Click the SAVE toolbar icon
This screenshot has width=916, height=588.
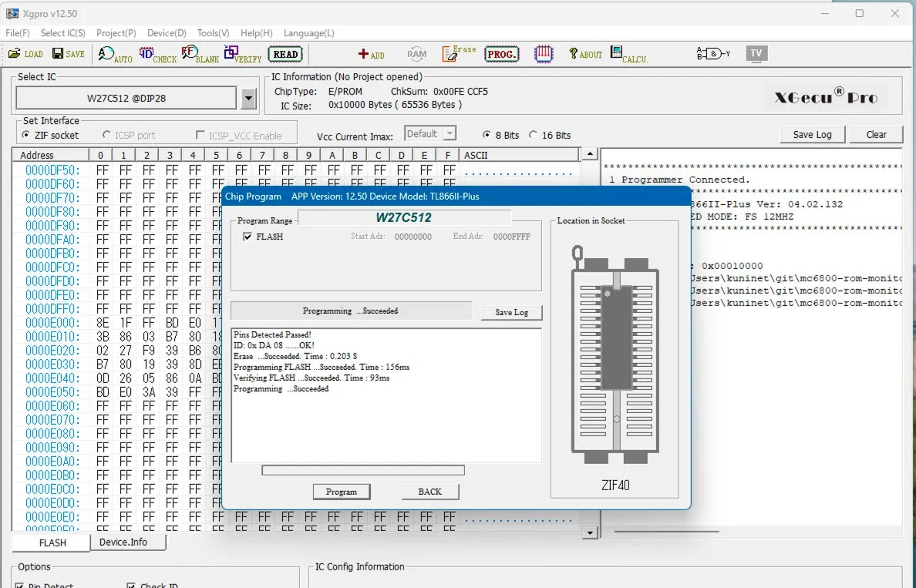(x=69, y=54)
